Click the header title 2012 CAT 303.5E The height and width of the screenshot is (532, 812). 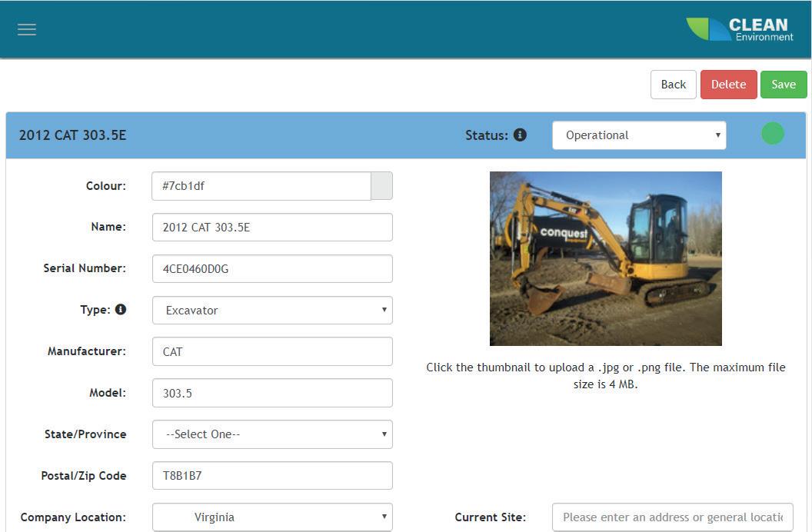pyautogui.click(x=72, y=135)
